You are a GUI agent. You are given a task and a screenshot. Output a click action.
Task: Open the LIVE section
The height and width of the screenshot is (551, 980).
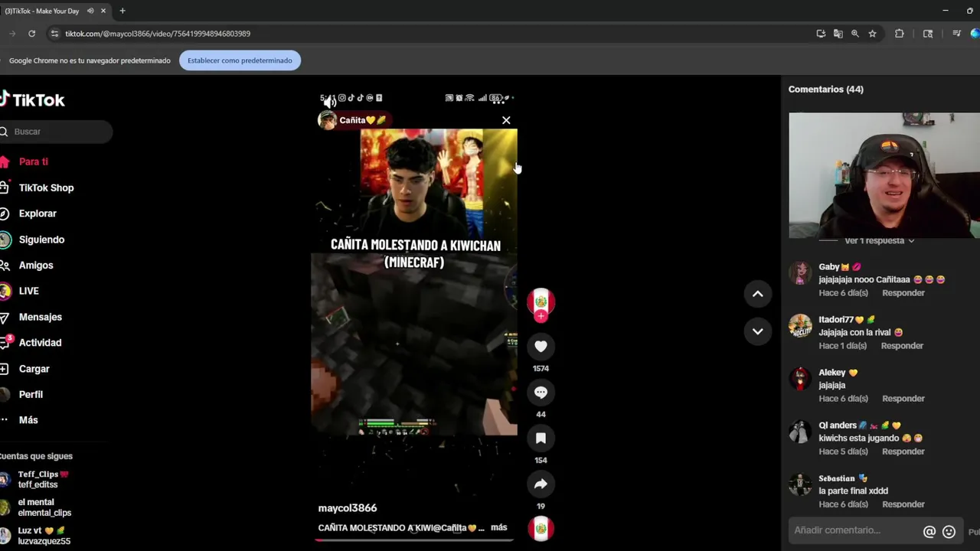tap(28, 291)
